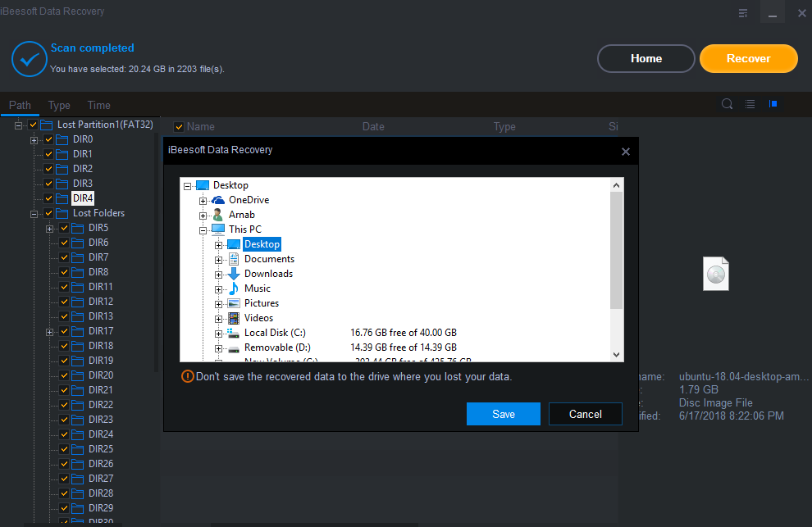Expand the DIR0 tree node

[34, 140]
